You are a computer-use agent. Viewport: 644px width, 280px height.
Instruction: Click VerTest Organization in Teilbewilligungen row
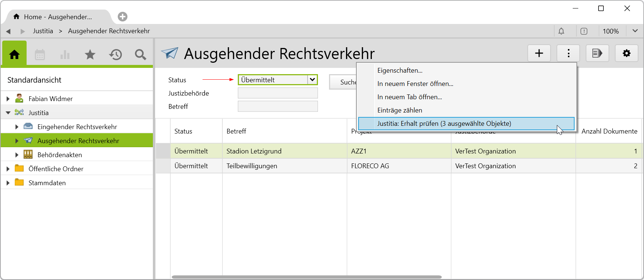click(513, 166)
